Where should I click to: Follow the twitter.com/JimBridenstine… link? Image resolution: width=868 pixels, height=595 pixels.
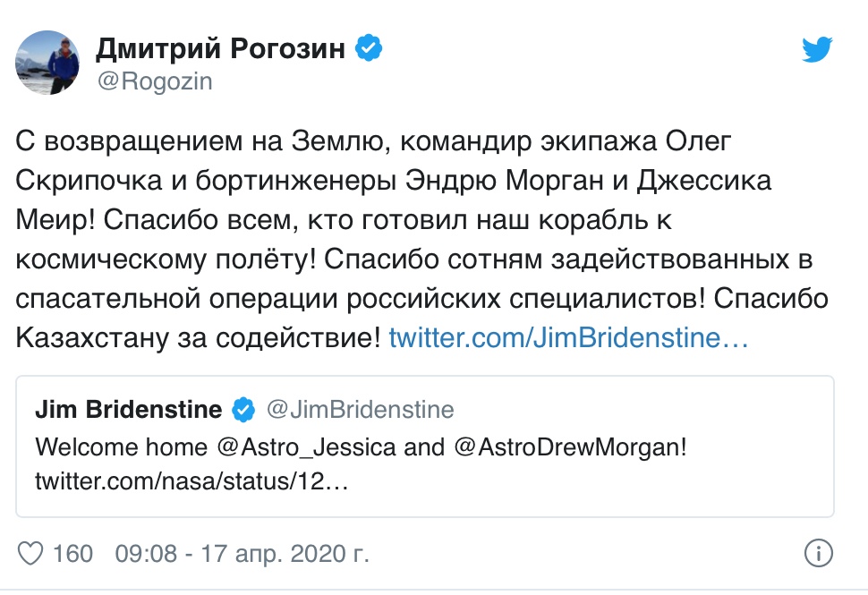[568, 337]
